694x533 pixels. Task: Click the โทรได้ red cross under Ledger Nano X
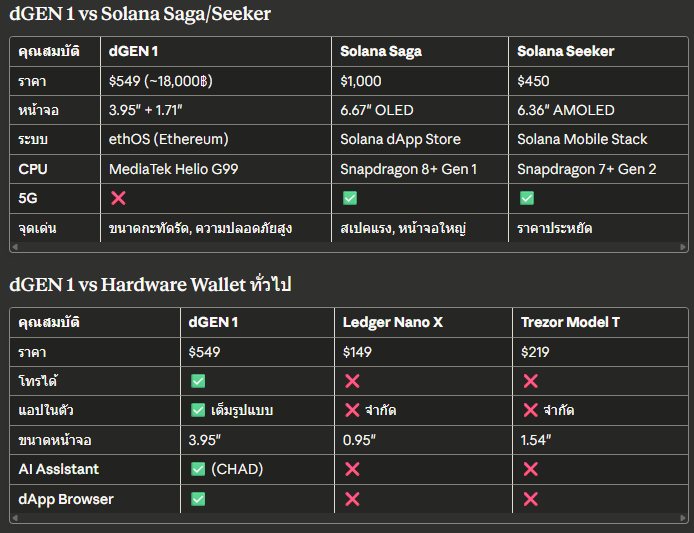point(351,381)
